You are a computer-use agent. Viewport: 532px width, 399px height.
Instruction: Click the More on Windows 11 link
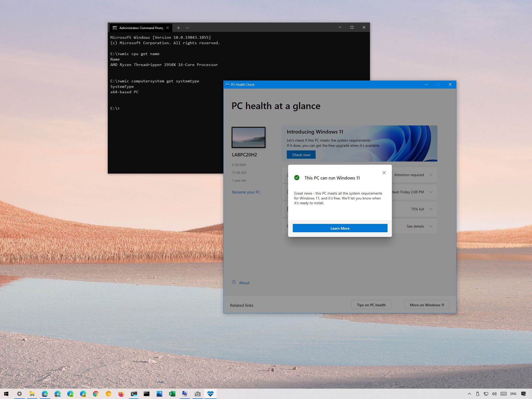[x=427, y=305]
